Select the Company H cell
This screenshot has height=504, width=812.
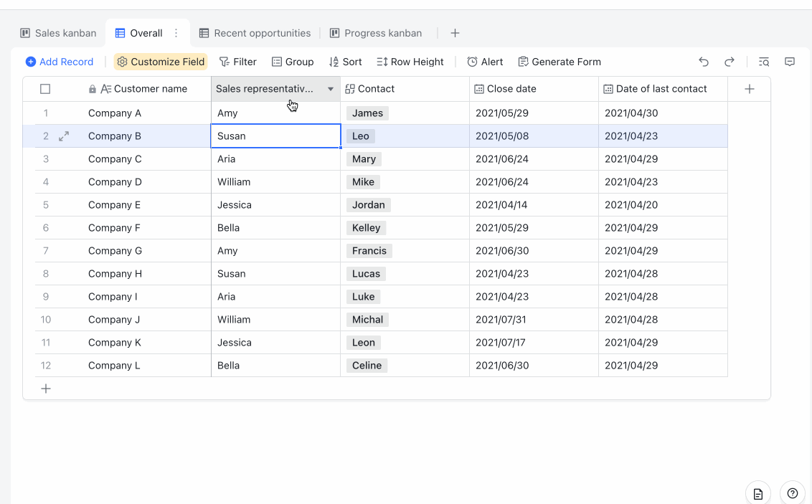(146, 274)
